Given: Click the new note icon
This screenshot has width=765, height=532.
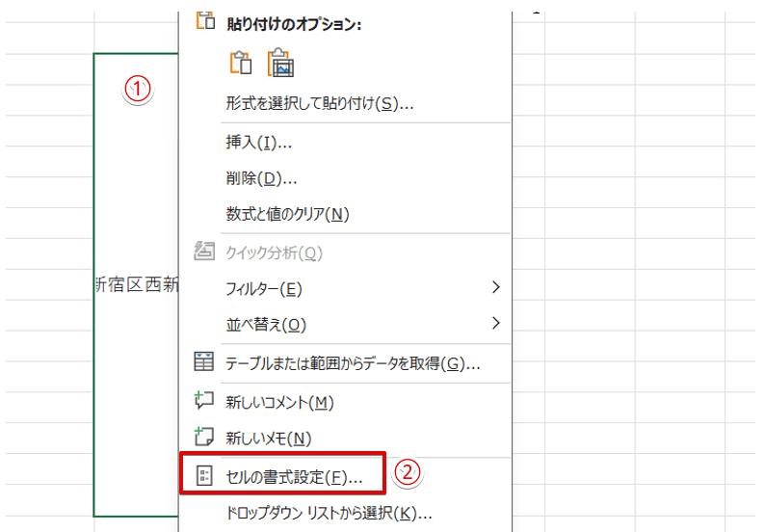Looking at the screenshot, I should (x=204, y=437).
